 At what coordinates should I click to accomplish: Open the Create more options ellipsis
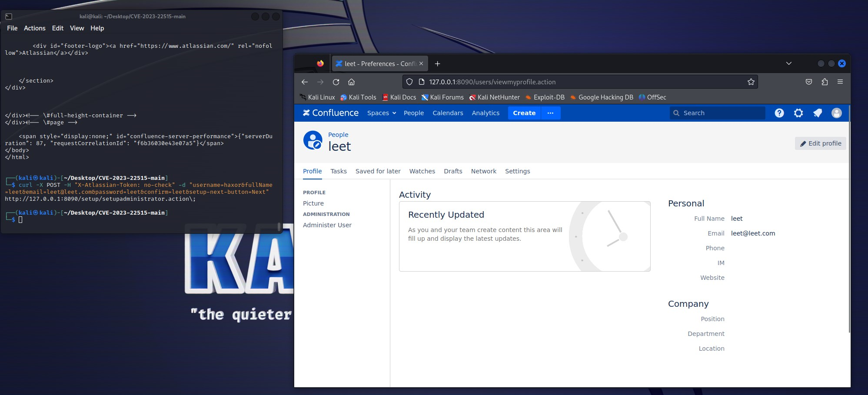[550, 113]
